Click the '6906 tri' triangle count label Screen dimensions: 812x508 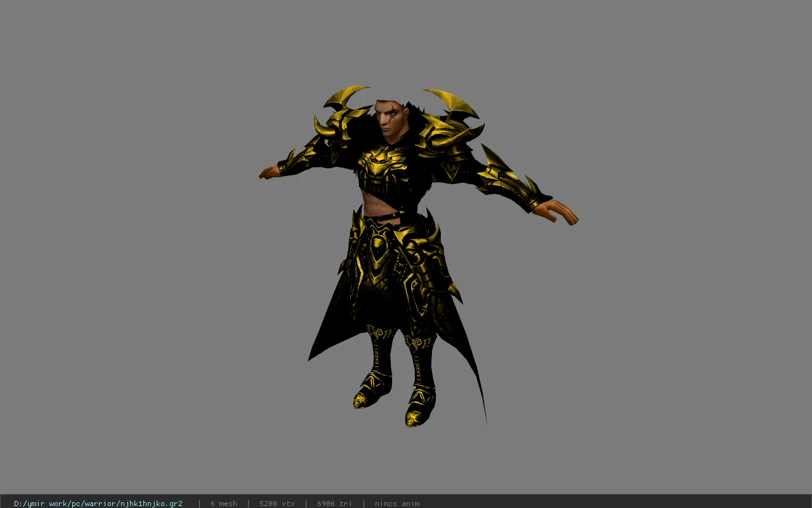click(334, 504)
